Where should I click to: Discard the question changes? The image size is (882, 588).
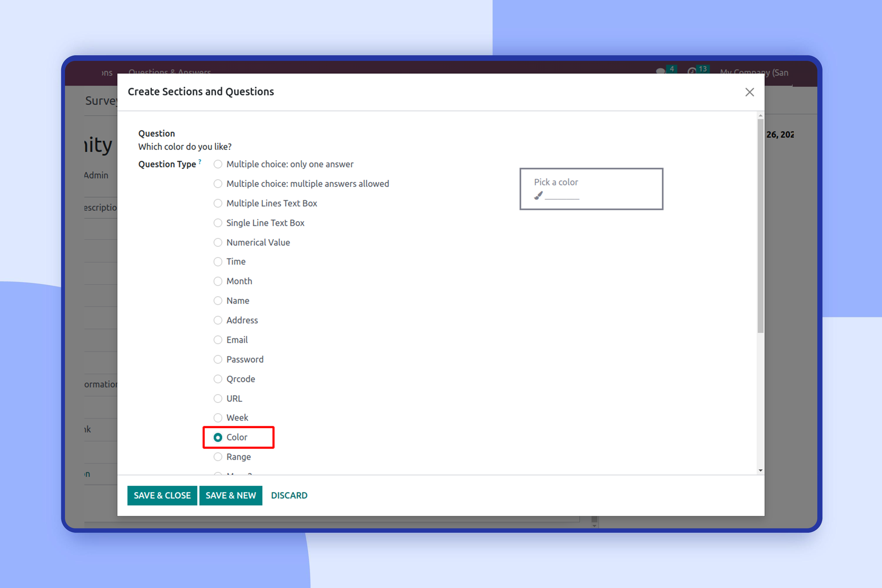[x=289, y=495]
